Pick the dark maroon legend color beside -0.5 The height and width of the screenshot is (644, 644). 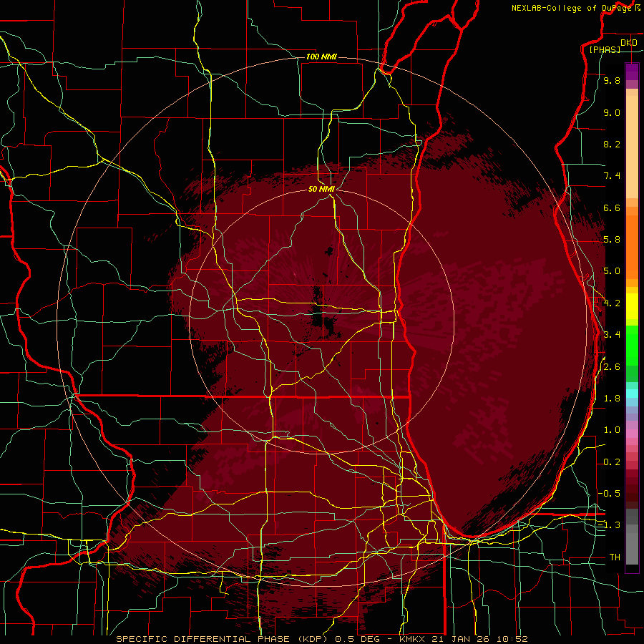tap(632, 494)
